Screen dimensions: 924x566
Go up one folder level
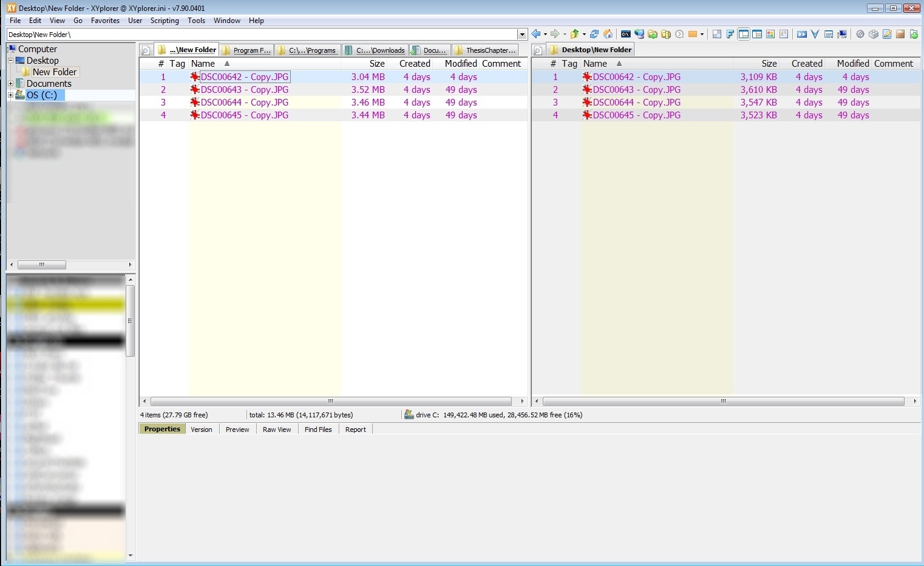(574, 35)
